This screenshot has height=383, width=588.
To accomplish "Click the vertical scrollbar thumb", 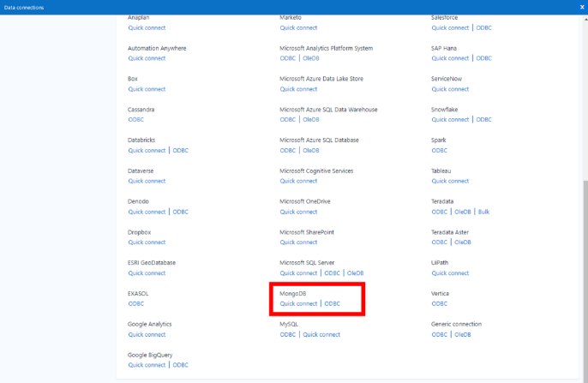I will click(585, 281).
